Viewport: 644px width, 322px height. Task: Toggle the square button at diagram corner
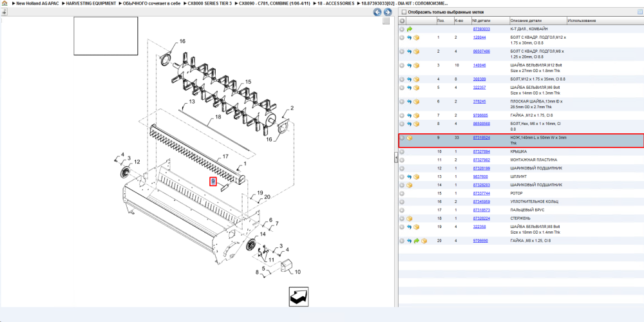click(x=386, y=21)
